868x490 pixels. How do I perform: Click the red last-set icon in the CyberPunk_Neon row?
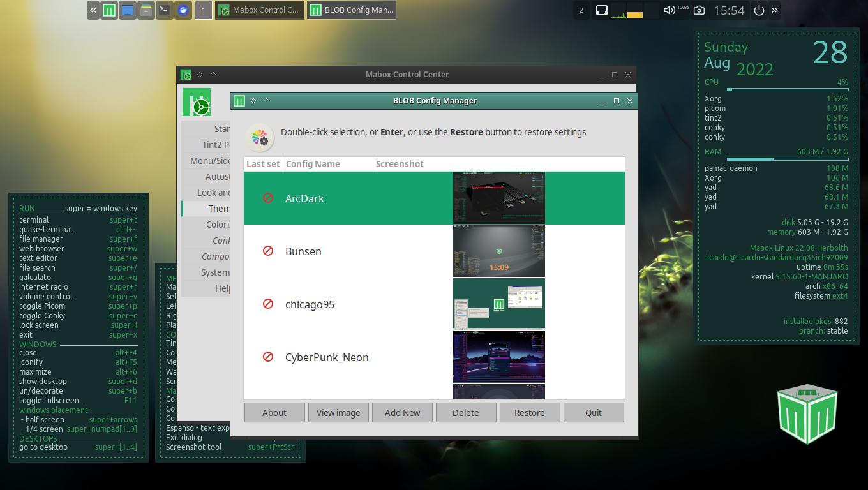pos(268,357)
